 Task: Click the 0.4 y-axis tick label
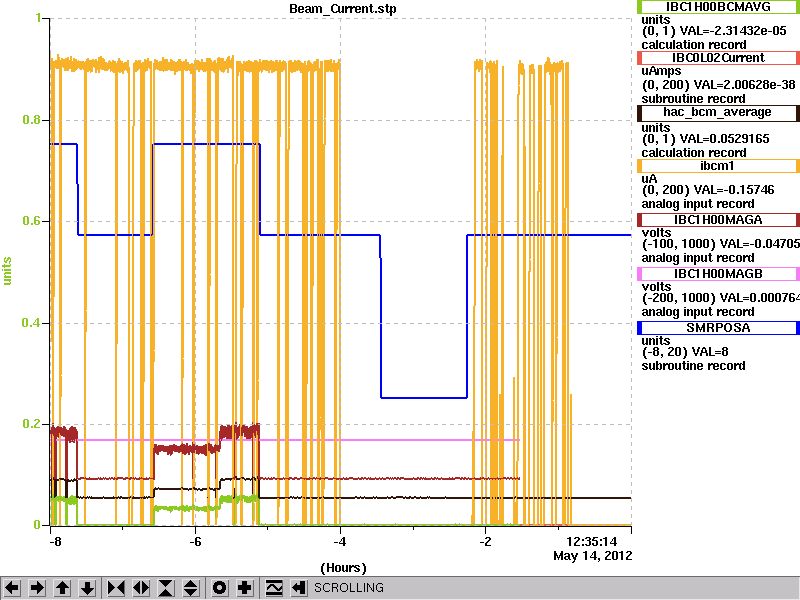[32, 323]
